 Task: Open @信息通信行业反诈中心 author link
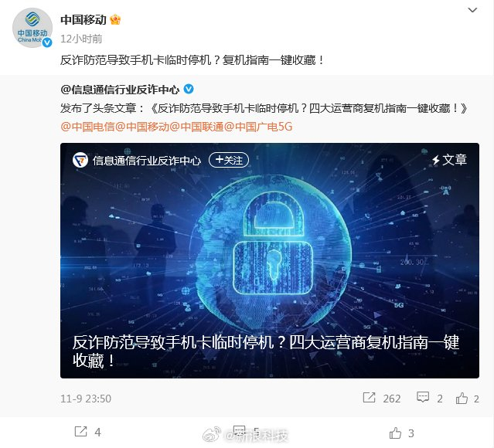pyautogui.click(x=120, y=90)
